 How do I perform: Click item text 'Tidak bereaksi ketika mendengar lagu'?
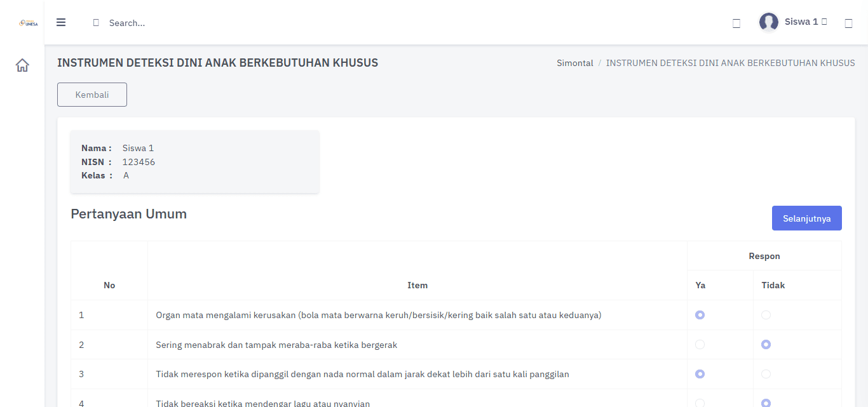262,403
